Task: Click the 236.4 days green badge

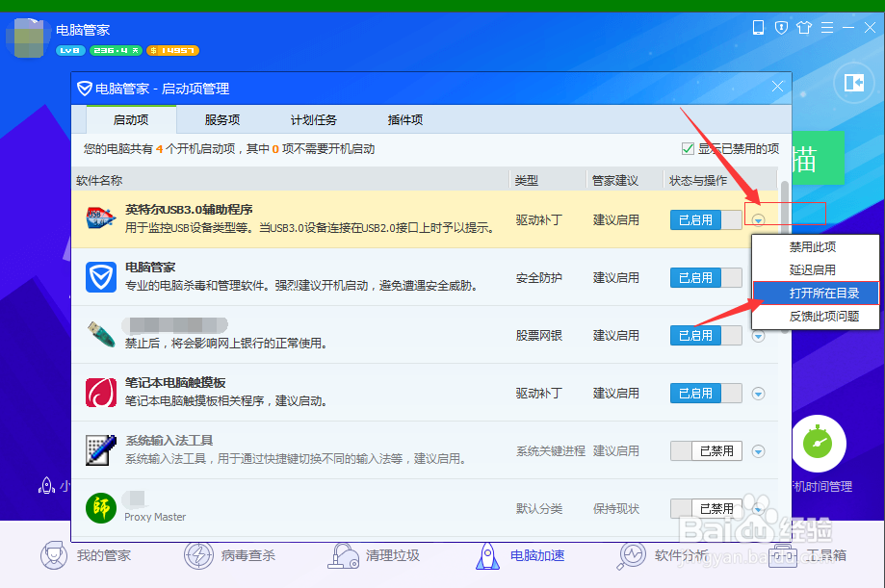Action: (116, 50)
